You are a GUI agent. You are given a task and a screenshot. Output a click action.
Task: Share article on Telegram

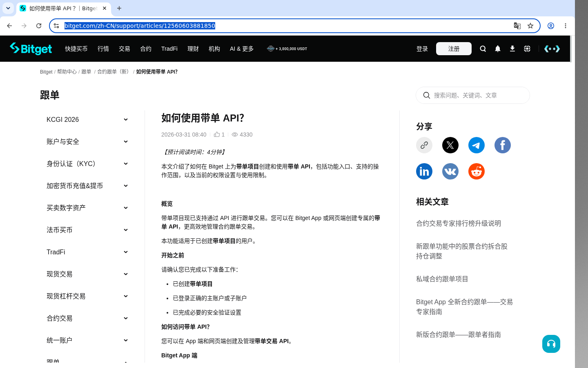(x=477, y=145)
